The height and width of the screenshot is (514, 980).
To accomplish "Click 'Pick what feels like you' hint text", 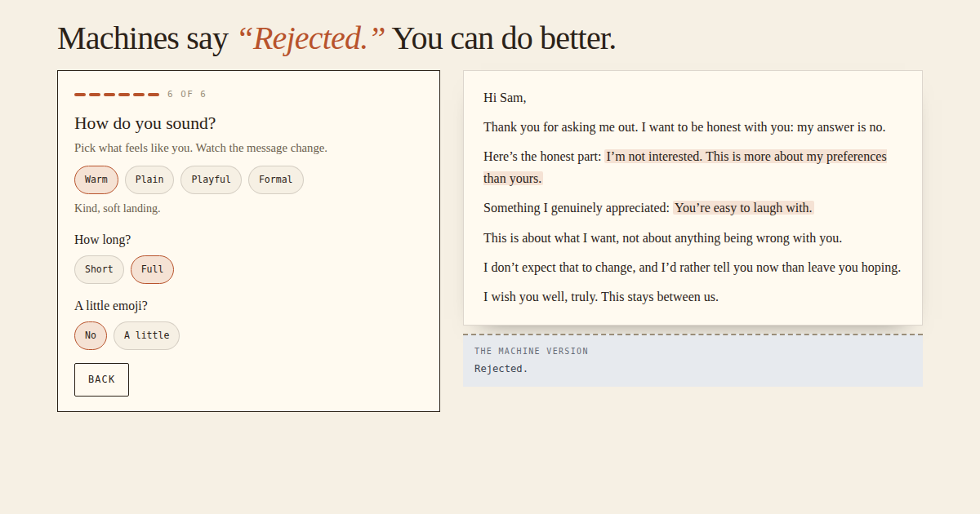I will (x=201, y=148).
